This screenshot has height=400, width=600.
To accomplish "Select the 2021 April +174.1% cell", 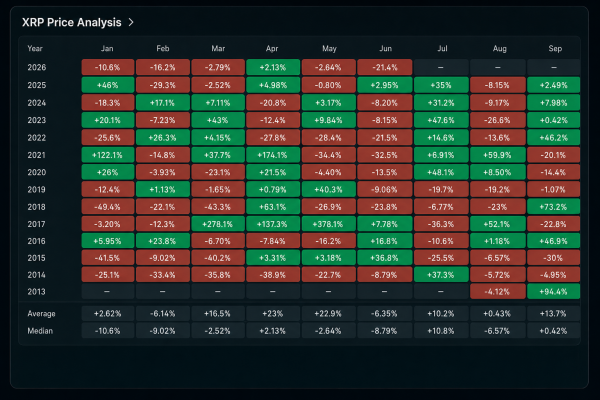I will (x=273, y=155).
